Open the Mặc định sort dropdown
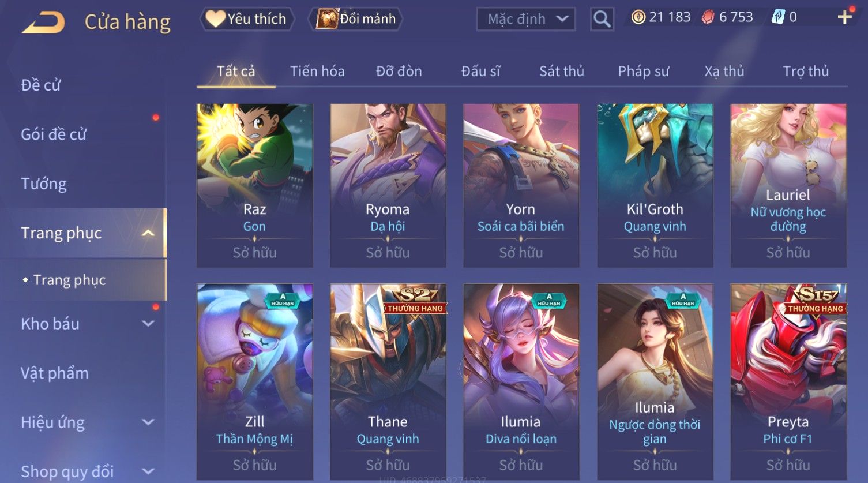Screen dimensions: 868x483 [x=526, y=19]
